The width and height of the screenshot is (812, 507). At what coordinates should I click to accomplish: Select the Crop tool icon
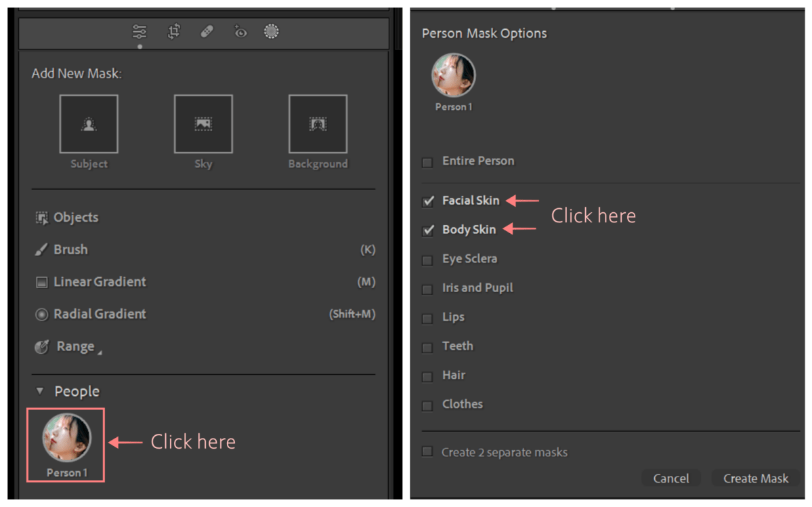tap(174, 31)
